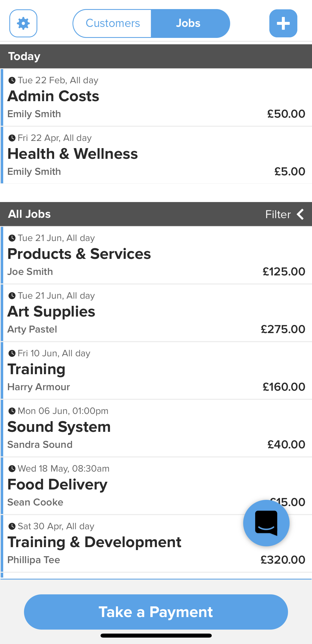
Task: Tap the Sandra Sound customer name
Action: coord(40,445)
